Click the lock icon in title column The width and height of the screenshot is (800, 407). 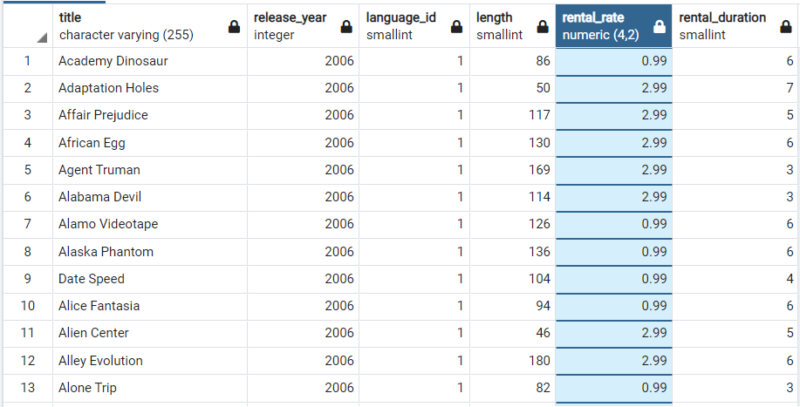click(x=234, y=28)
